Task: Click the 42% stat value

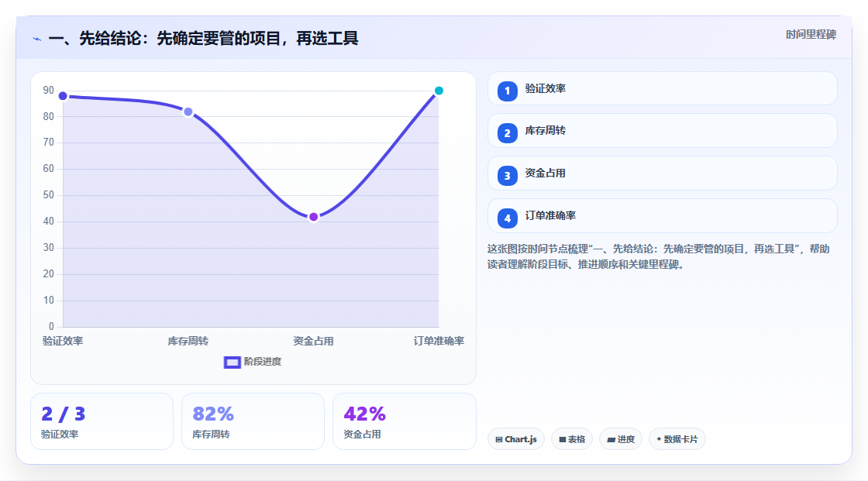Action: (364, 414)
